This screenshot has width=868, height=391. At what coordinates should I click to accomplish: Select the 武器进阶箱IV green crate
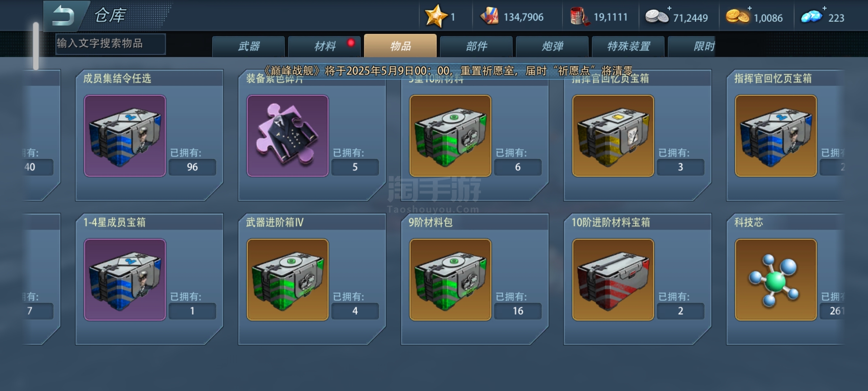coord(288,279)
